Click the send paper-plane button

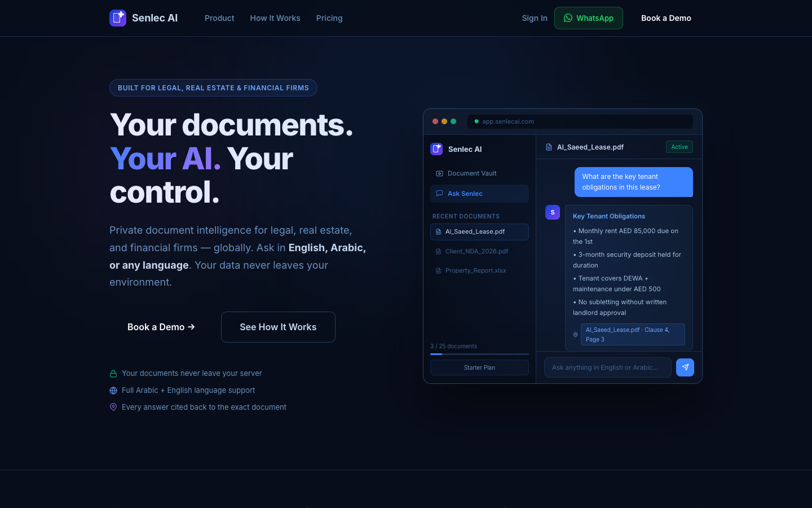pyautogui.click(x=685, y=367)
